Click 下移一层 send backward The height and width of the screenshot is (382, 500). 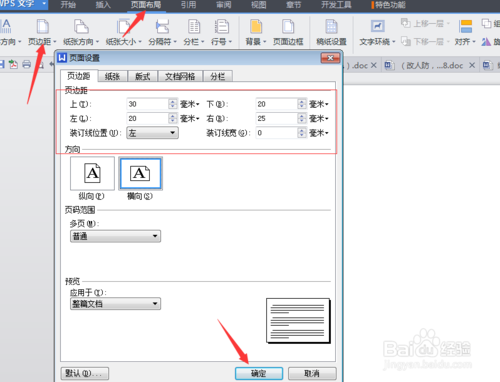(x=425, y=42)
